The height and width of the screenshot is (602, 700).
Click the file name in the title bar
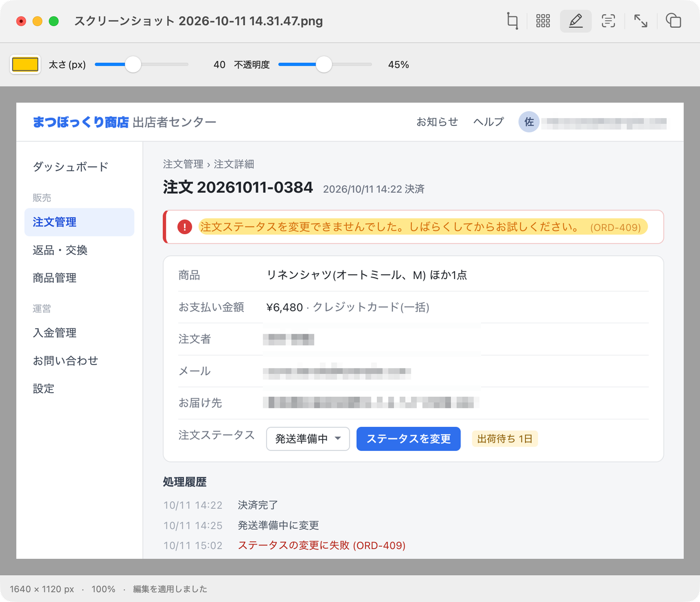(199, 21)
